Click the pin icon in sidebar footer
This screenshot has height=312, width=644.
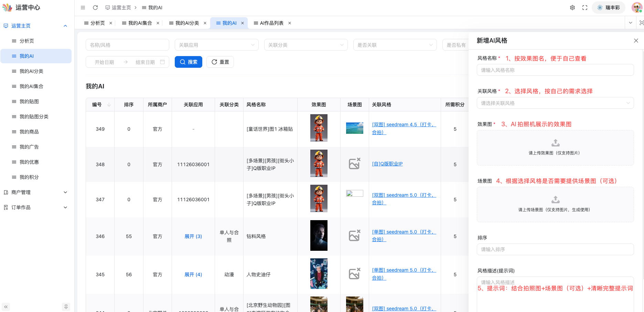(66, 306)
